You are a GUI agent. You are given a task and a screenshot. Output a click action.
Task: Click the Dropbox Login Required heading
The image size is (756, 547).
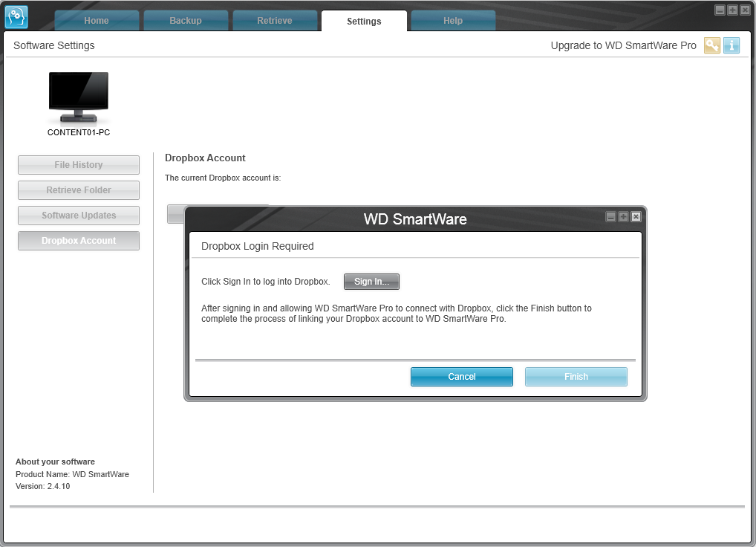pos(258,246)
